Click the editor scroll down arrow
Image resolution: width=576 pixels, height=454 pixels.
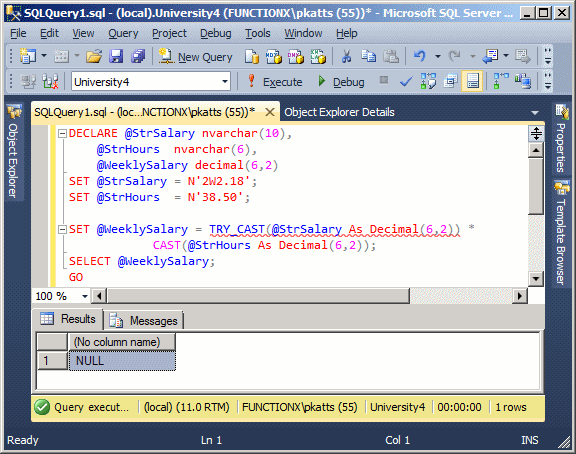(536, 279)
